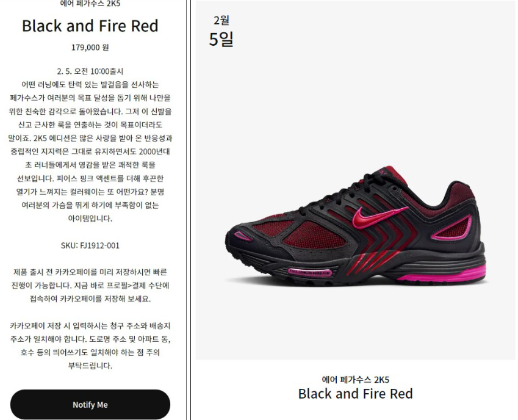Click the 2월 month label on product card
The height and width of the screenshot is (420, 518).
pyautogui.click(x=221, y=20)
